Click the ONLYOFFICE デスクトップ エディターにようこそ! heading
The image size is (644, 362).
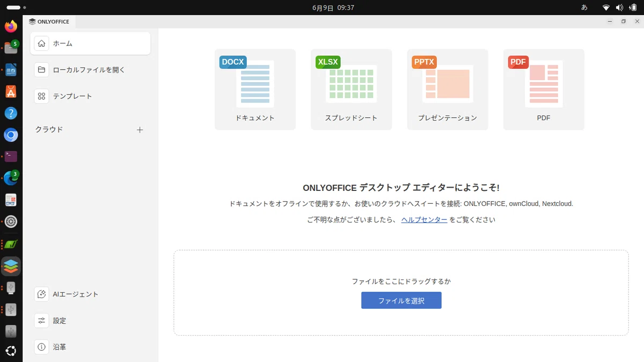coord(401,188)
